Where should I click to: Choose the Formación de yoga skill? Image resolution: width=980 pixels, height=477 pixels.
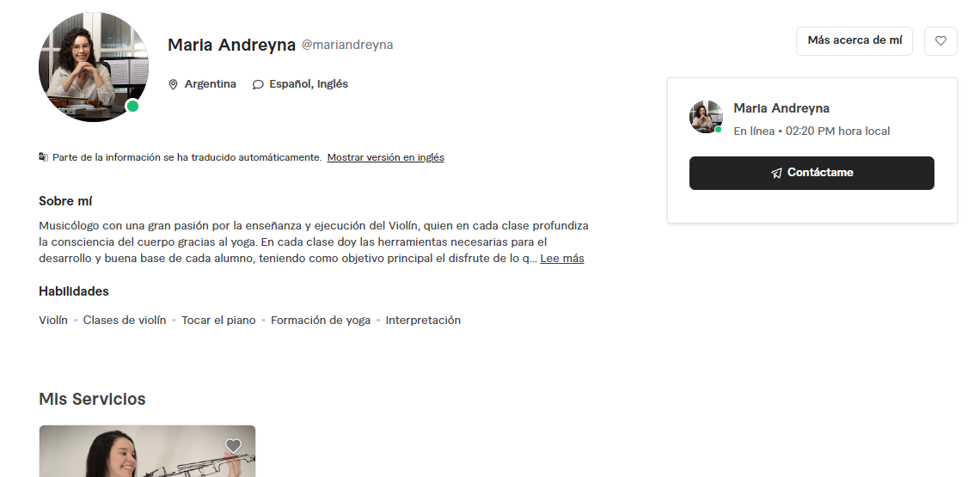321,320
